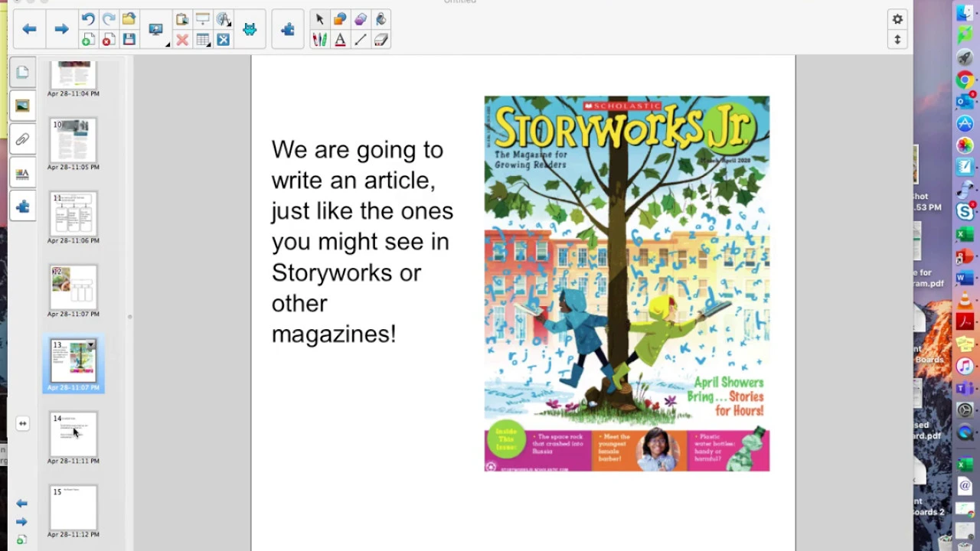Delete selected object with red X

pos(182,40)
